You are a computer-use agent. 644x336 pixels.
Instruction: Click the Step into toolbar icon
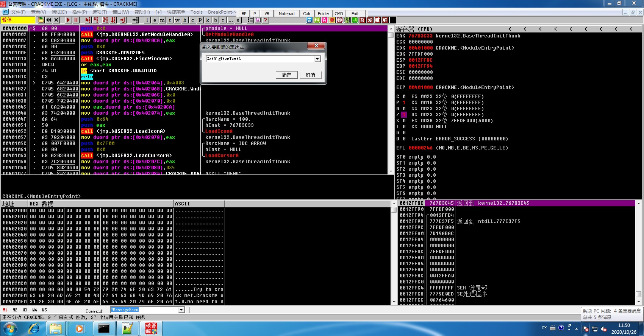(88, 20)
